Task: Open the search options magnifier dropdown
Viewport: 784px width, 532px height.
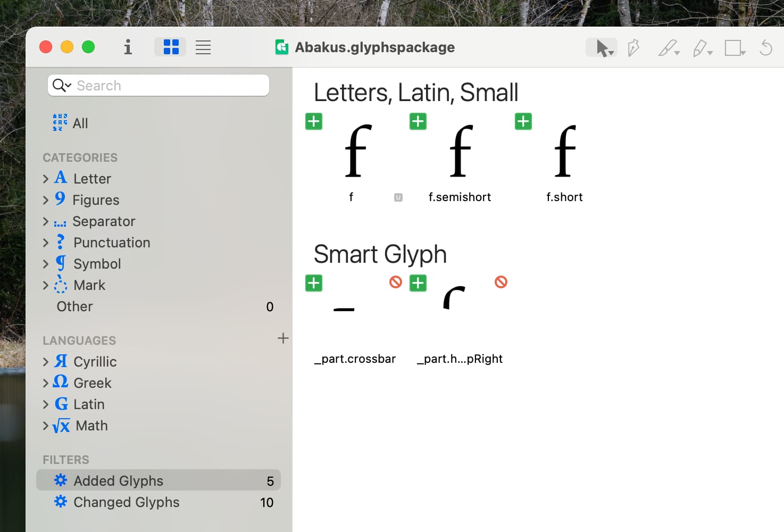Action: click(x=62, y=86)
